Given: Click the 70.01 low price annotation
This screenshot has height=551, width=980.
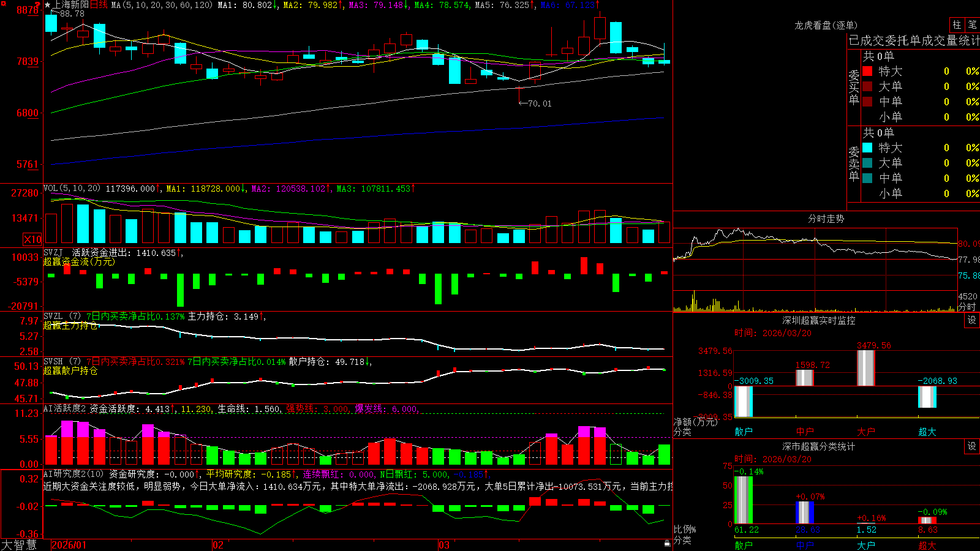Looking at the screenshot, I should 539,103.
